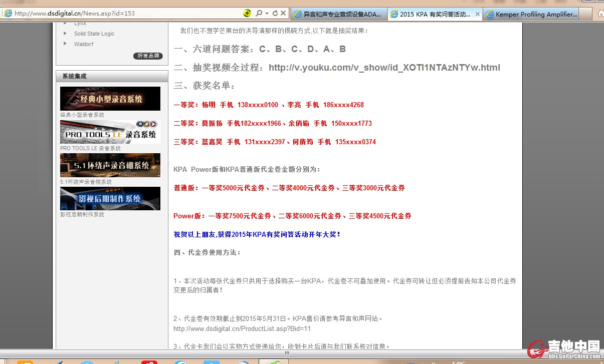Close the 2015 KPA tab

coord(477,14)
